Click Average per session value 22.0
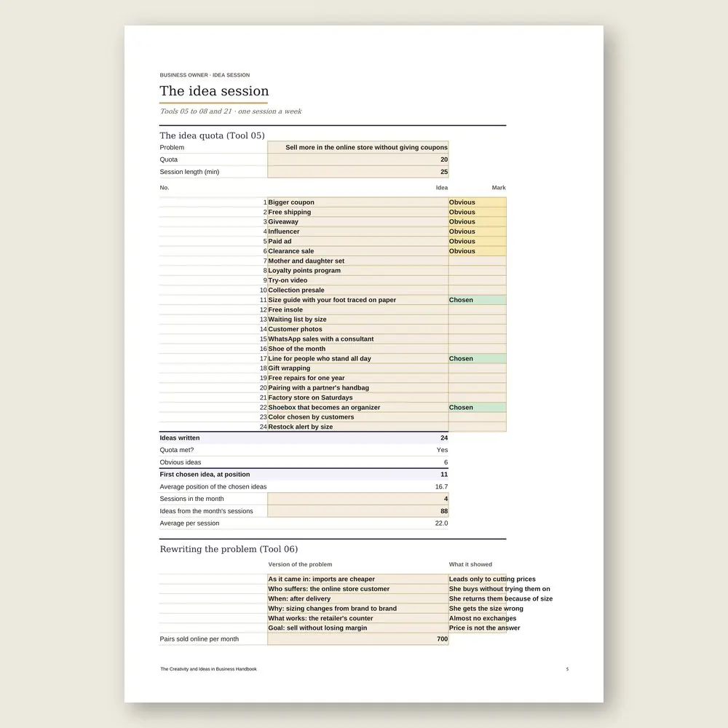Viewport: 728px width, 728px height. 442,523
